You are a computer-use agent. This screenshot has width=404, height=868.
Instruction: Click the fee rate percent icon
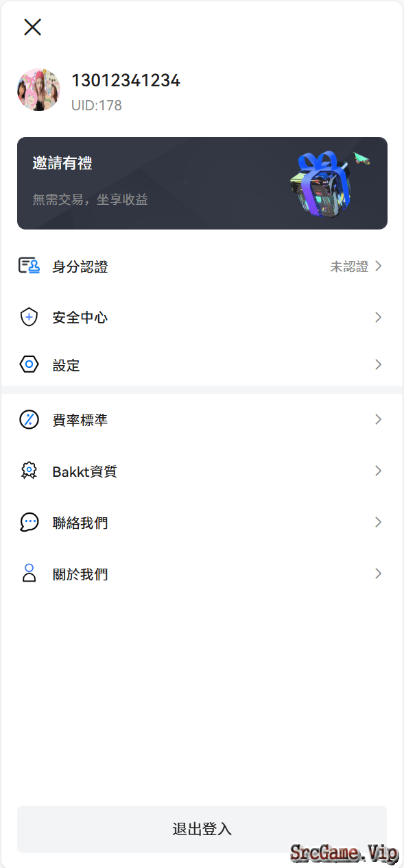29,419
